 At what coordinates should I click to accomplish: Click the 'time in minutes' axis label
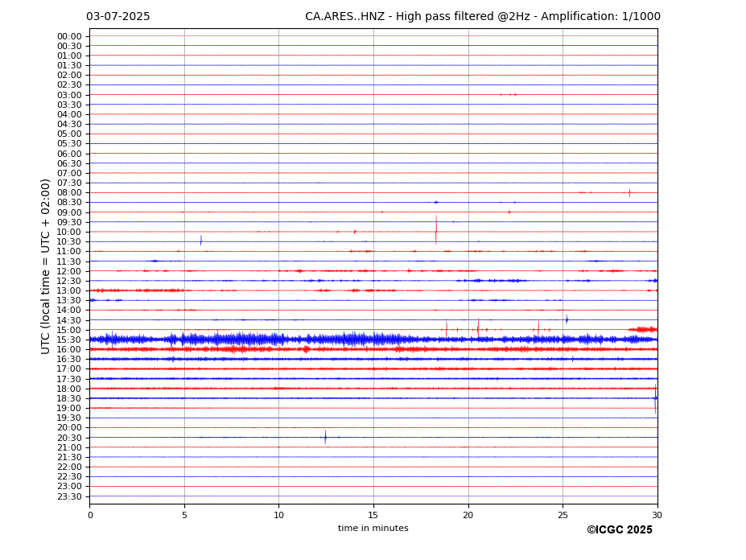pos(373,528)
